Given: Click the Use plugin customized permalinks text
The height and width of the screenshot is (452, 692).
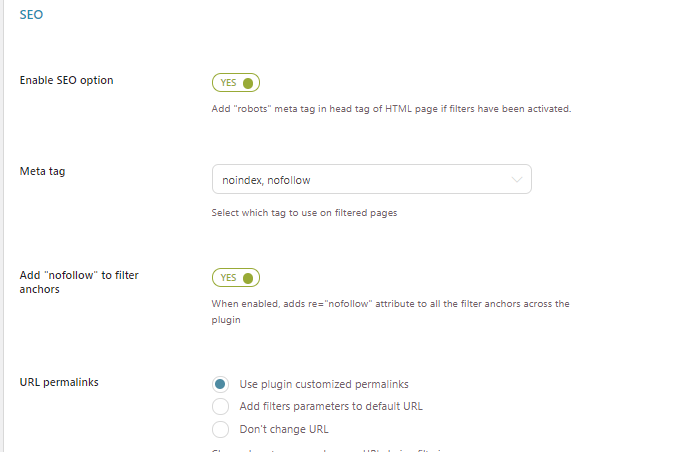Looking at the screenshot, I should [x=324, y=384].
